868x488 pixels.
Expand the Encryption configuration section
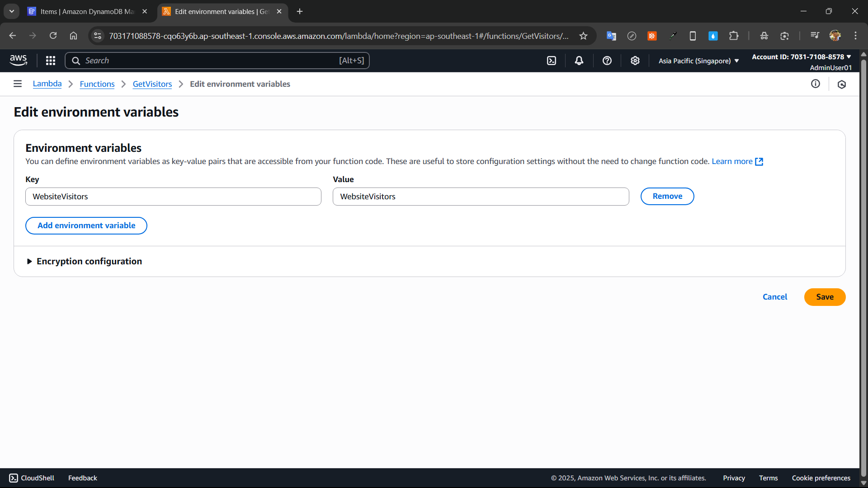pyautogui.click(x=85, y=261)
